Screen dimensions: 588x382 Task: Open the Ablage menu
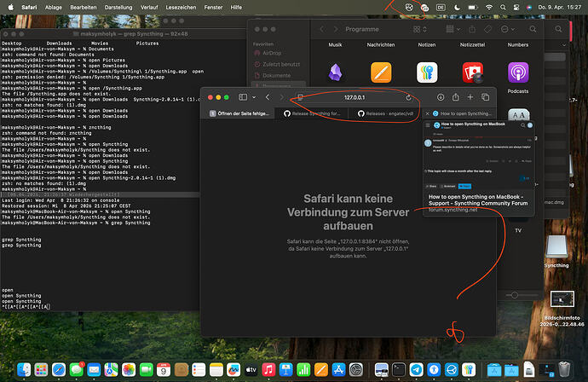coord(53,7)
